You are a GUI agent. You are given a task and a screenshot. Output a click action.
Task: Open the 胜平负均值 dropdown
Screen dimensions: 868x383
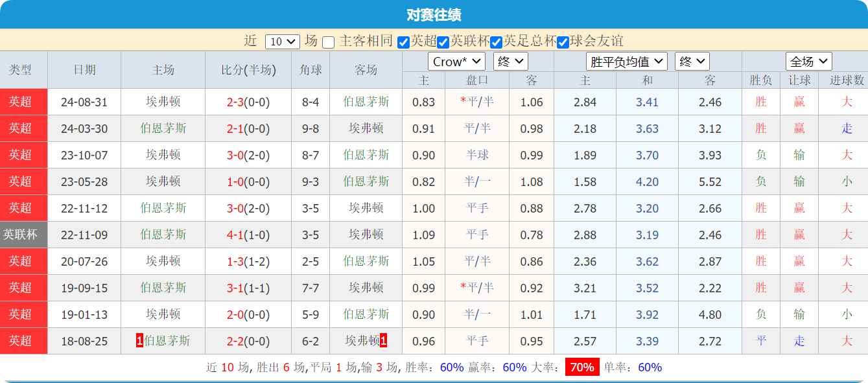pos(627,61)
